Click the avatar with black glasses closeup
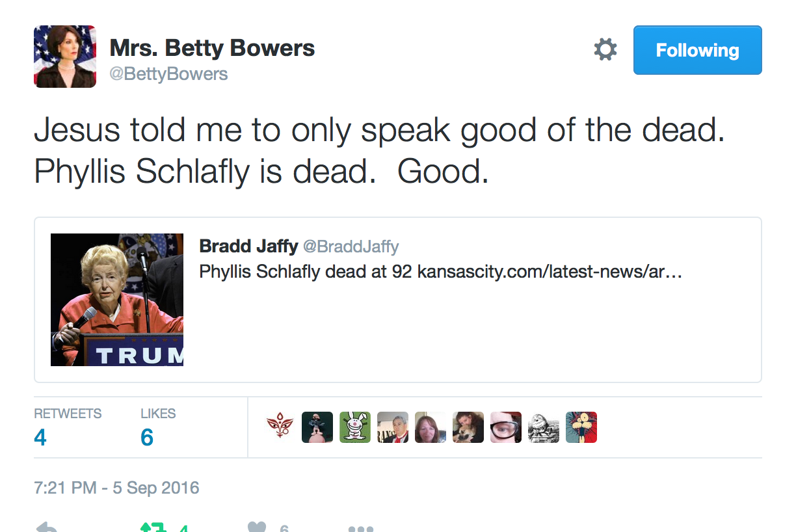This screenshot has height=532, width=796. tap(506, 427)
